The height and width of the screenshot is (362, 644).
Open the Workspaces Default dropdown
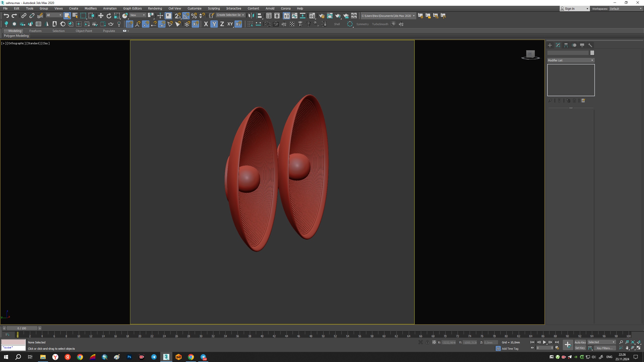(626, 9)
